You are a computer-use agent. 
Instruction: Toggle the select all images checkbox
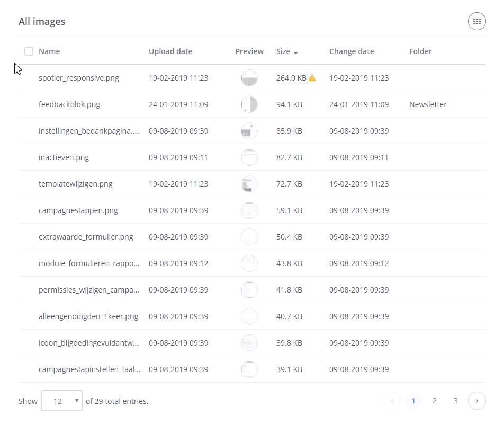tap(29, 51)
